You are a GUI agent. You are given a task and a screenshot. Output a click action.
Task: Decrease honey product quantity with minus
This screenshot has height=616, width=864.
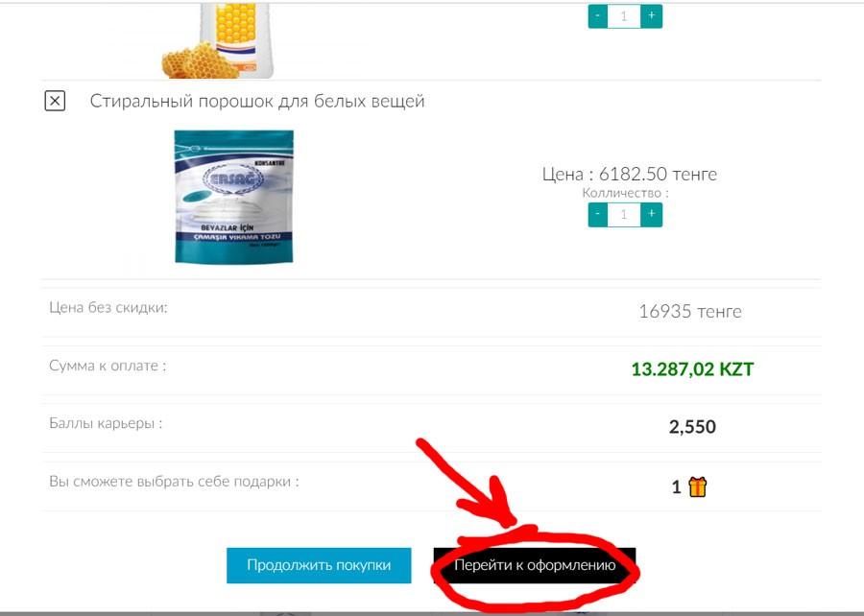[598, 15]
